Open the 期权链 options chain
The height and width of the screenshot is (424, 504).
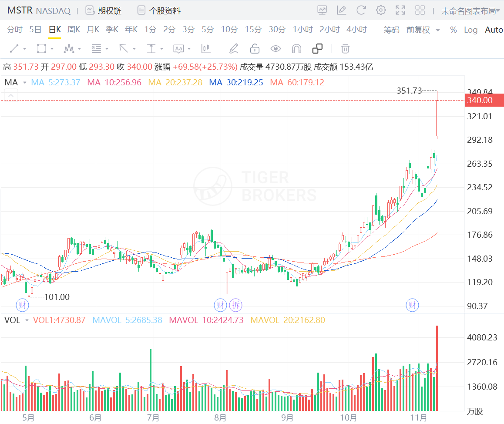[x=104, y=10]
